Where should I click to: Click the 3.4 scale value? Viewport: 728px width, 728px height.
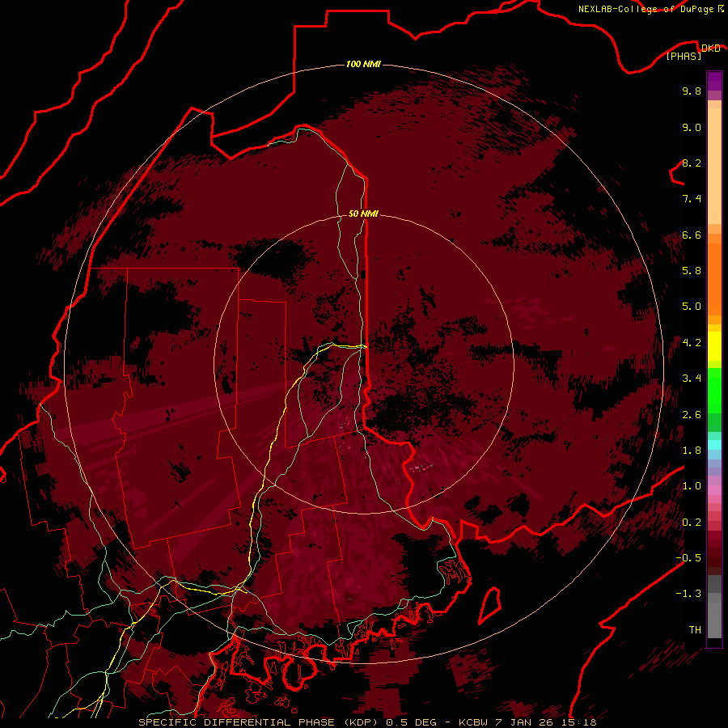(x=692, y=379)
